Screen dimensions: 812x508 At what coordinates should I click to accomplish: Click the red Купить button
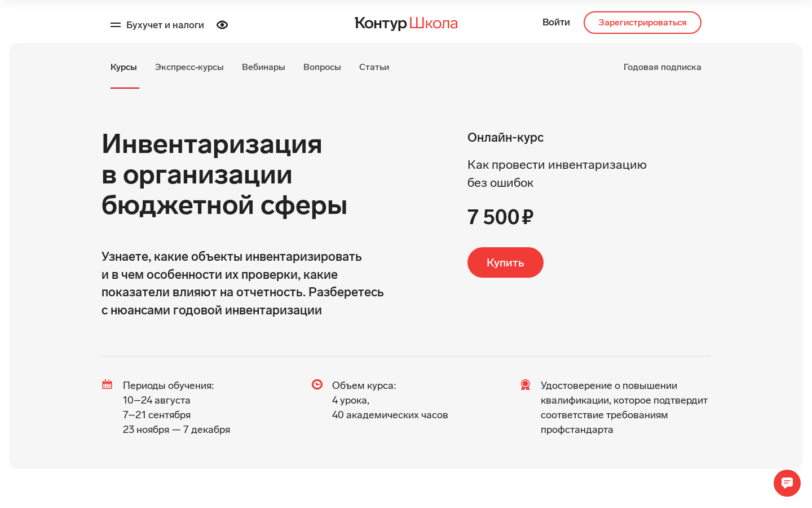[505, 262]
